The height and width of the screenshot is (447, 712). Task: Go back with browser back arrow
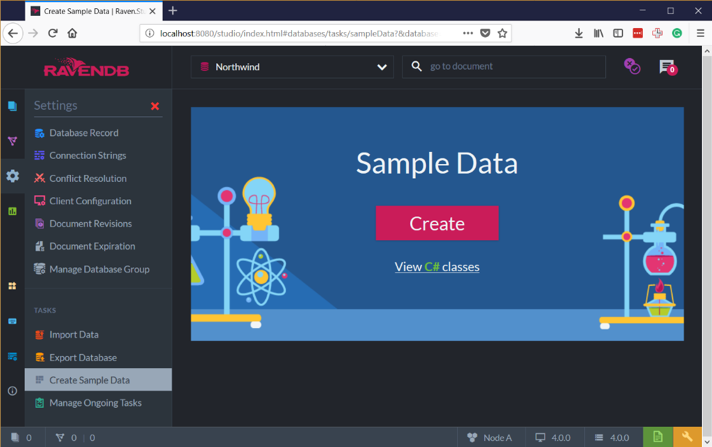tap(13, 33)
